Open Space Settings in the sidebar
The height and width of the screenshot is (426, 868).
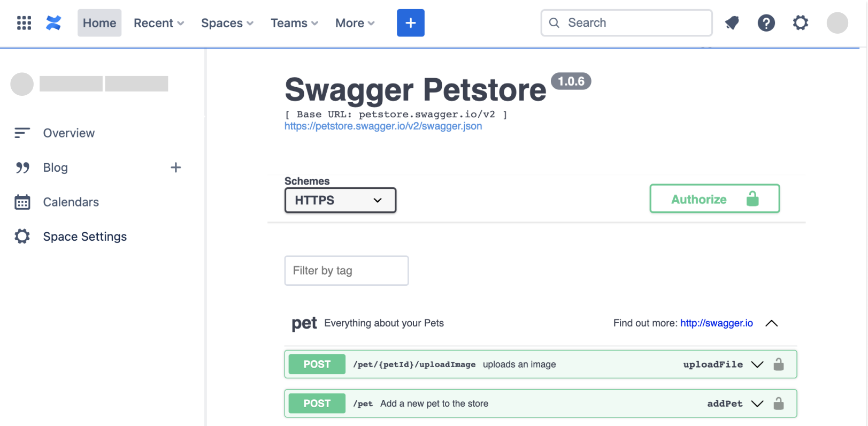tap(85, 236)
